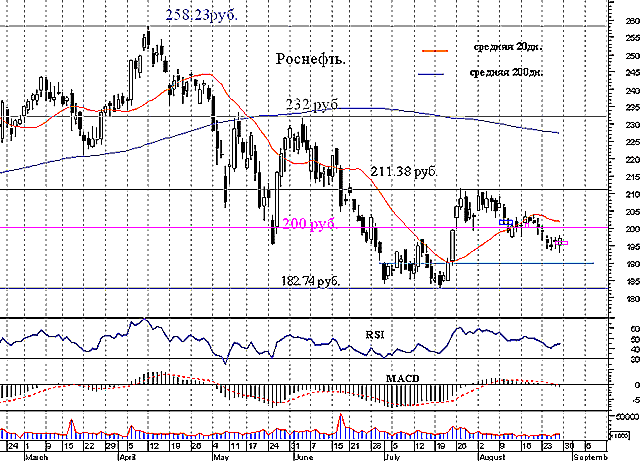Screen dimensions: 643x462
Task: Click date axis label 23
Action: tap(548, 446)
